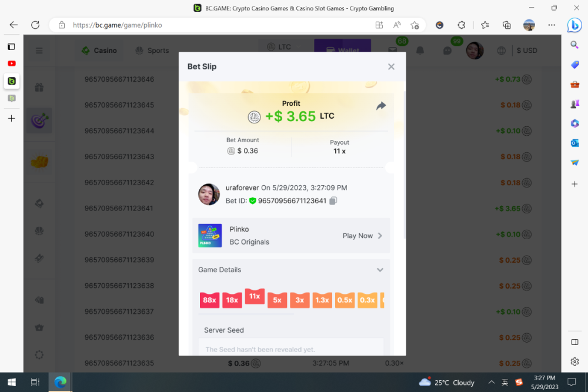Open the Casino tab
The image size is (588, 392).
pyautogui.click(x=99, y=51)
